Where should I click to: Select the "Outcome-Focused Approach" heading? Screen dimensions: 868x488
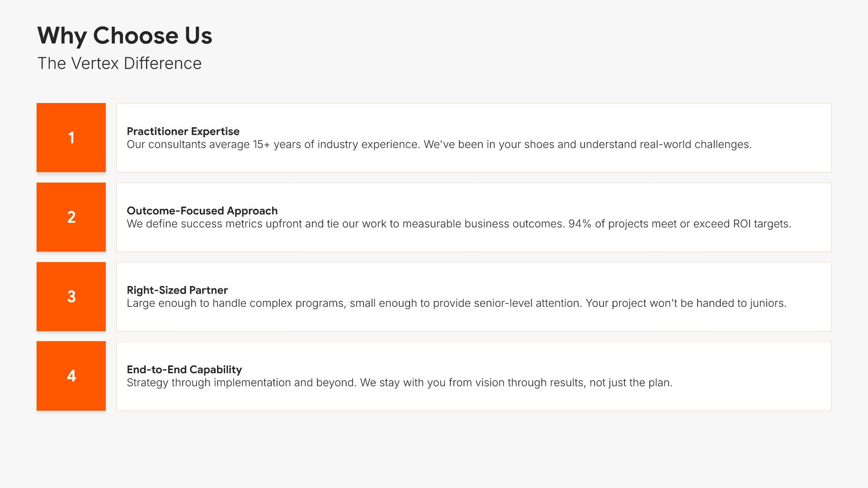tap(202, 211)
